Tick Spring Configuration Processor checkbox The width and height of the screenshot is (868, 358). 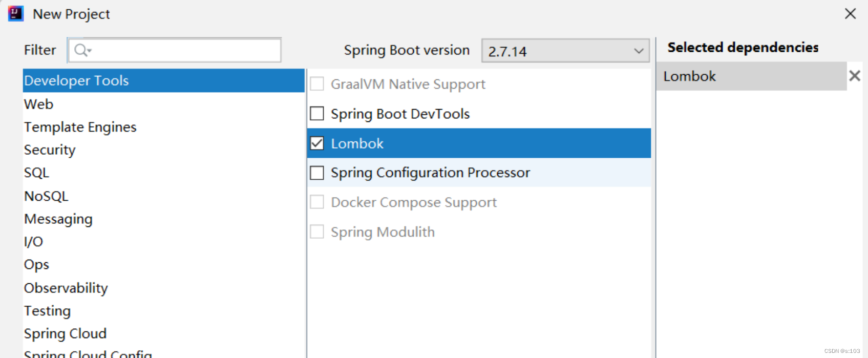(317, 173)
